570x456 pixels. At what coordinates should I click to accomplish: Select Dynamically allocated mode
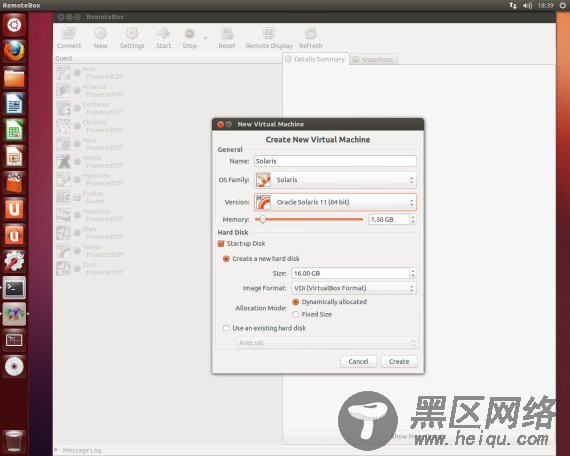[296, 302]
